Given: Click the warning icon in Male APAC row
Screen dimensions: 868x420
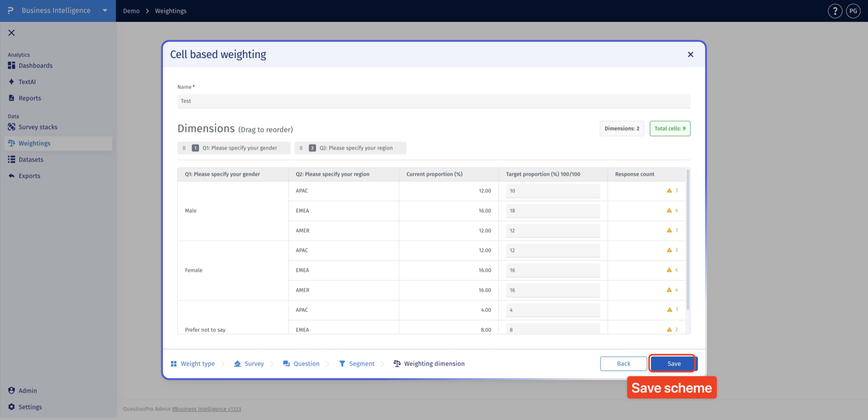Looking at the screenshot, I should [x=669, y=190].
